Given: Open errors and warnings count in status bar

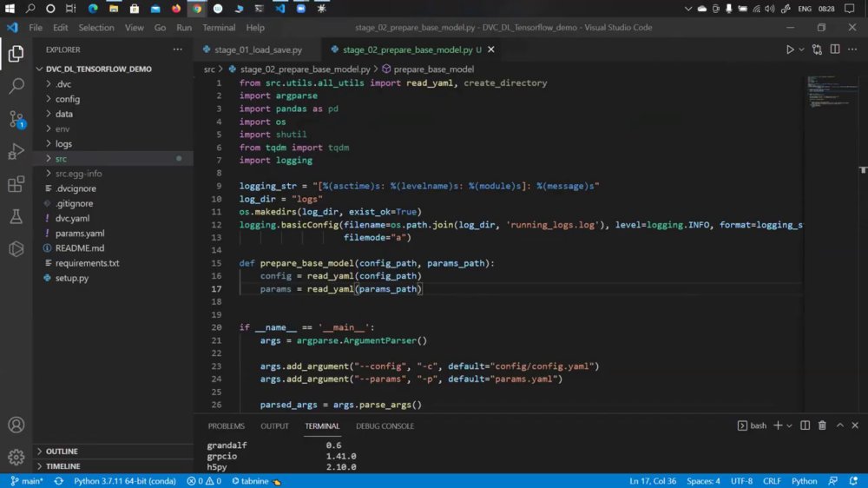Looking at the screenshot, I should click(204, 481).
